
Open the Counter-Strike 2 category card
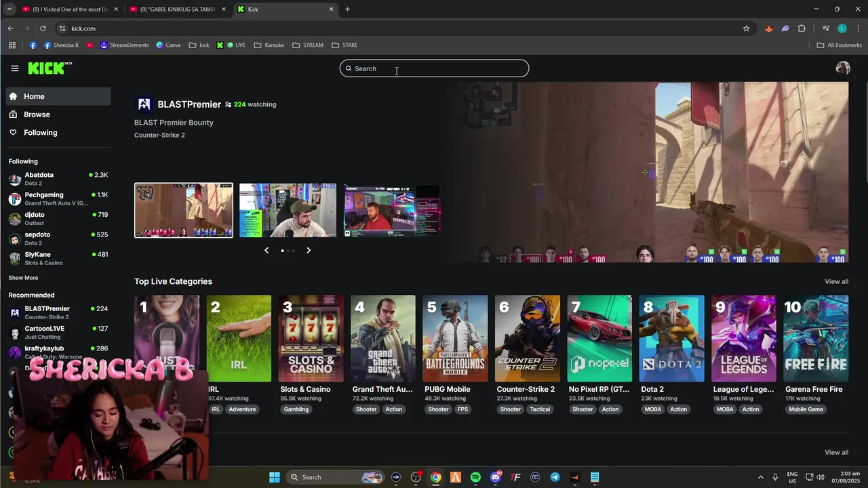click(528, 338)
